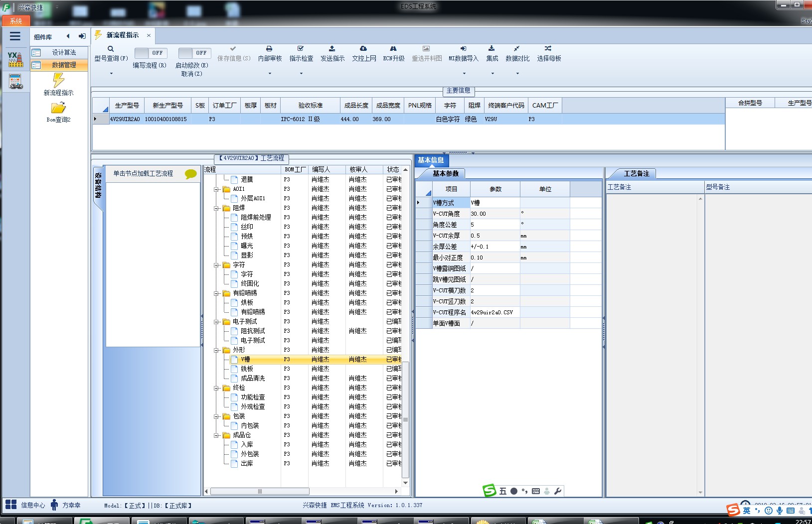Click the 文控上网 cloud icon

click(x=363, y=49)
